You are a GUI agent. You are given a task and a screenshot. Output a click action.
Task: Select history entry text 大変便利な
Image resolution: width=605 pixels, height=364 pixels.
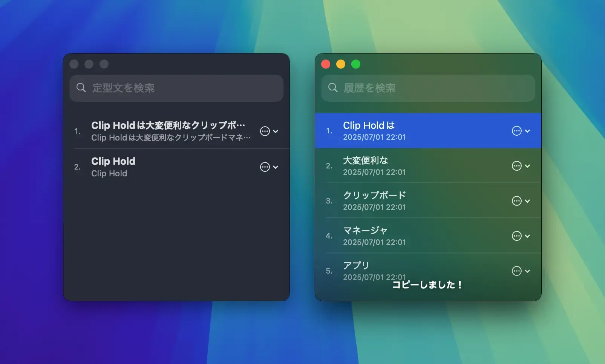[365, 161]
